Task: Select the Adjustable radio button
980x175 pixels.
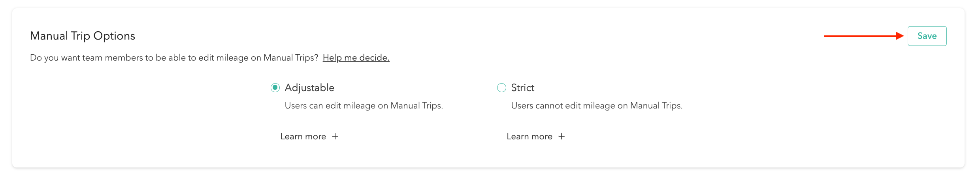Action: click(x=275, y=87)
